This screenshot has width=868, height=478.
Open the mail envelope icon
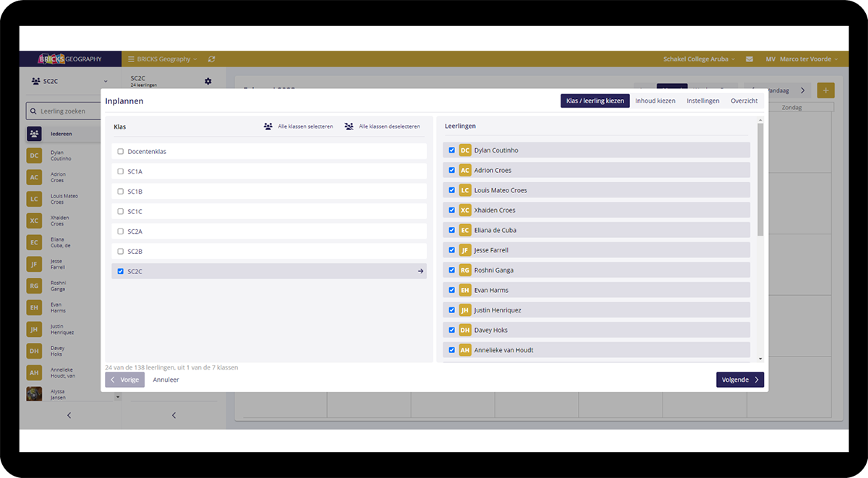click(749, 59)
